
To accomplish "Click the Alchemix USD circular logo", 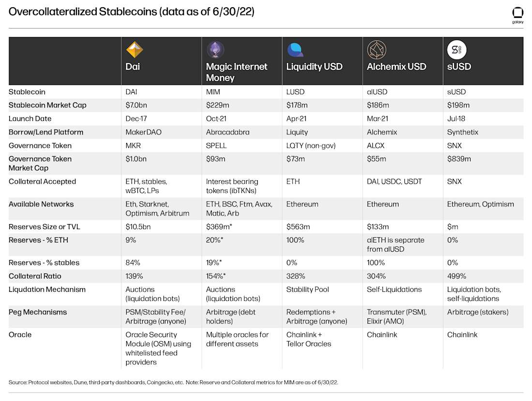I will pyautogui.click(x=376, y=50).
